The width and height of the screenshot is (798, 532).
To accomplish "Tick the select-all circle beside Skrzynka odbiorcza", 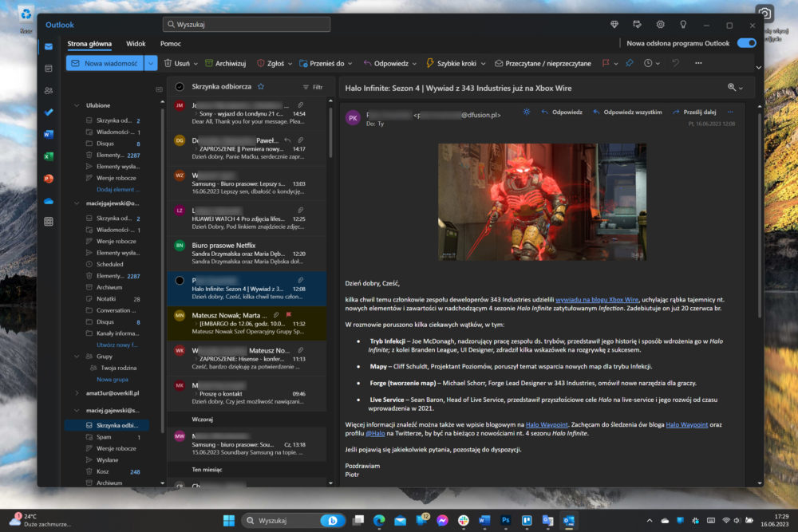I will tap(180, 86).
